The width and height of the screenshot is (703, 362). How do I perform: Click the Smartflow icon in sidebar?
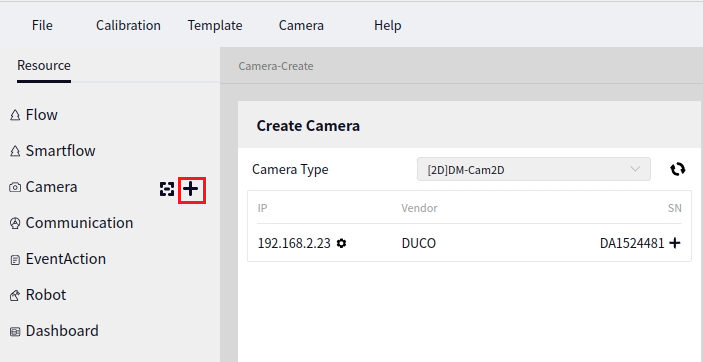pyautogui.click(x=15, y=151)
